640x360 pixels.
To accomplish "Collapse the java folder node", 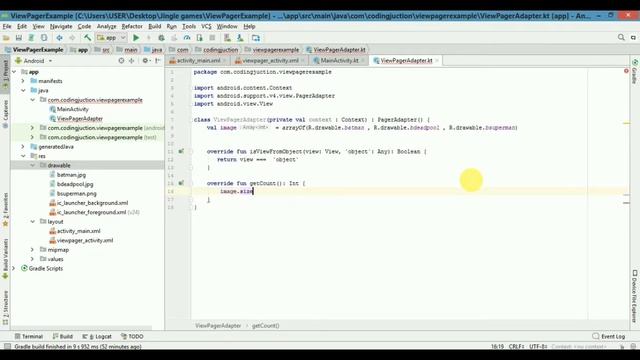I will 23,91.
